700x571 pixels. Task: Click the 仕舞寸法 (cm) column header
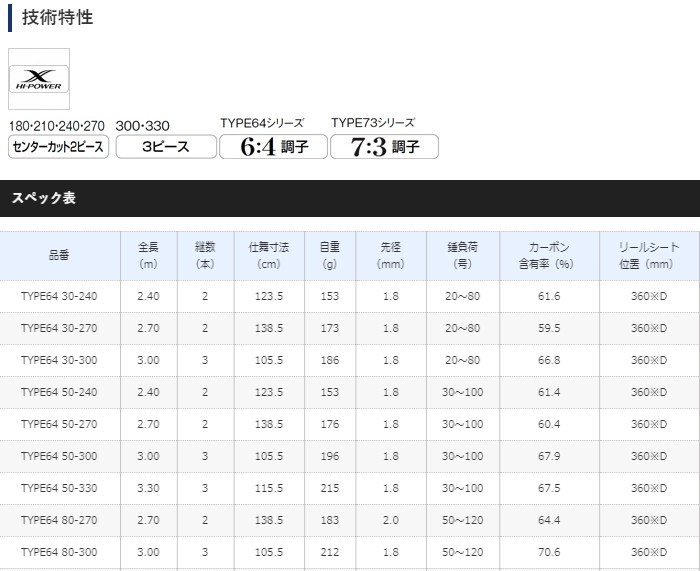269,255
